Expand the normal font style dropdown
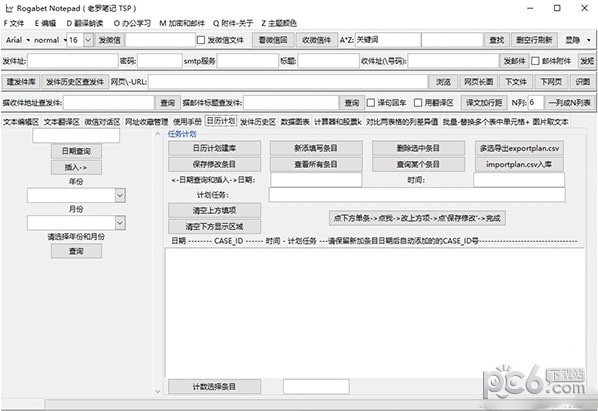This screenshot has height=411, width=598. (50, 40)
